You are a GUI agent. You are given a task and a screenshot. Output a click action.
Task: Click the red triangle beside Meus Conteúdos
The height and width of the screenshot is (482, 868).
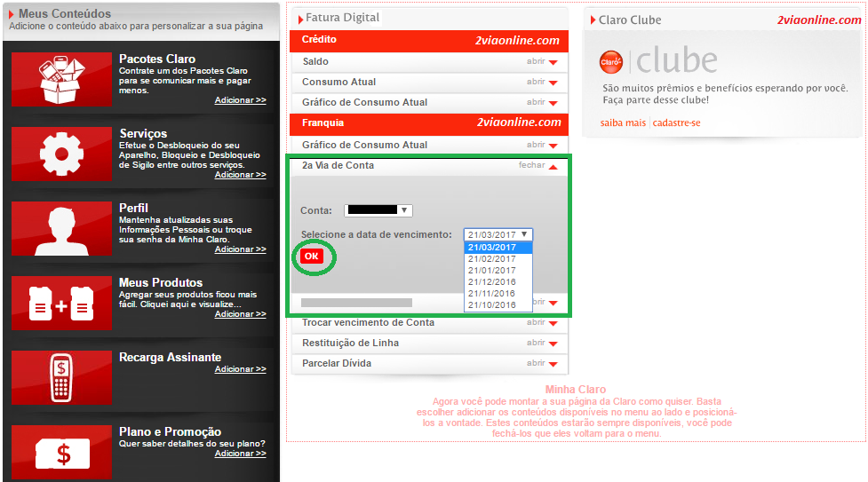click(11, 14)
